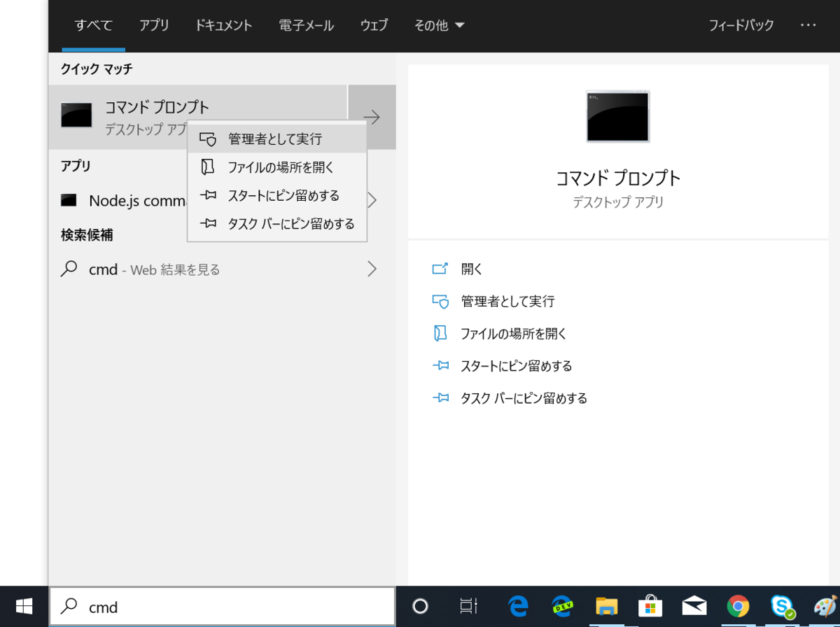Click 開く in the right panel
The width and height of the screenshot is (840, 627).
[x=472, y=269]
